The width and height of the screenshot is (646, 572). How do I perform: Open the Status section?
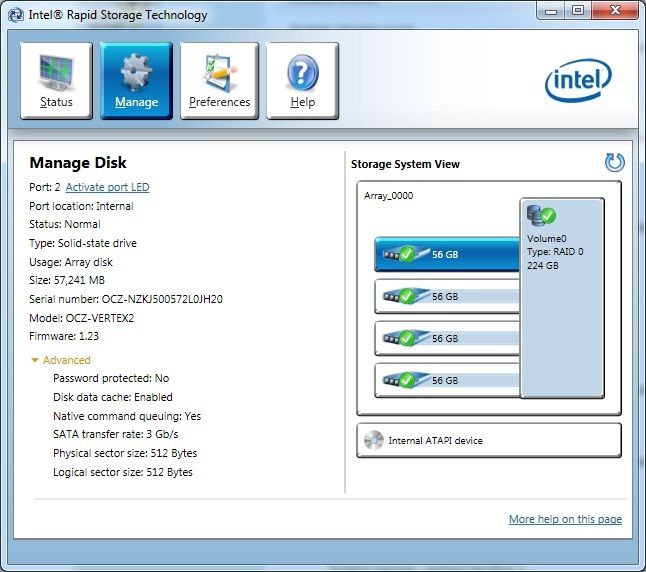[56, 81]
